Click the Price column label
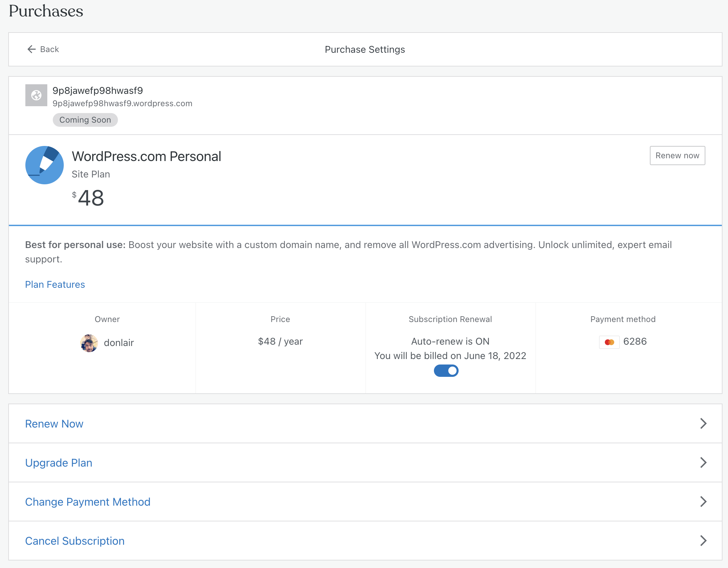Screen dimensions: 728x568 pos(280,319)
